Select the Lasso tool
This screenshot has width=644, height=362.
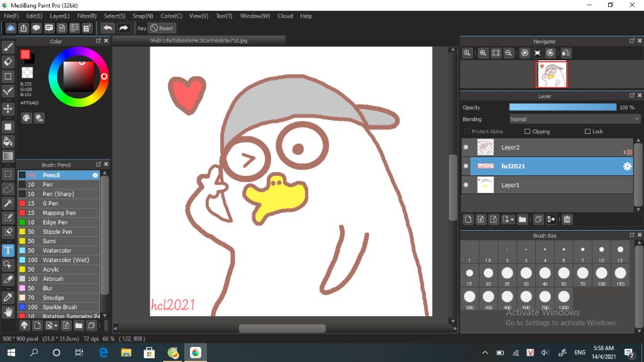coord(8,189)
